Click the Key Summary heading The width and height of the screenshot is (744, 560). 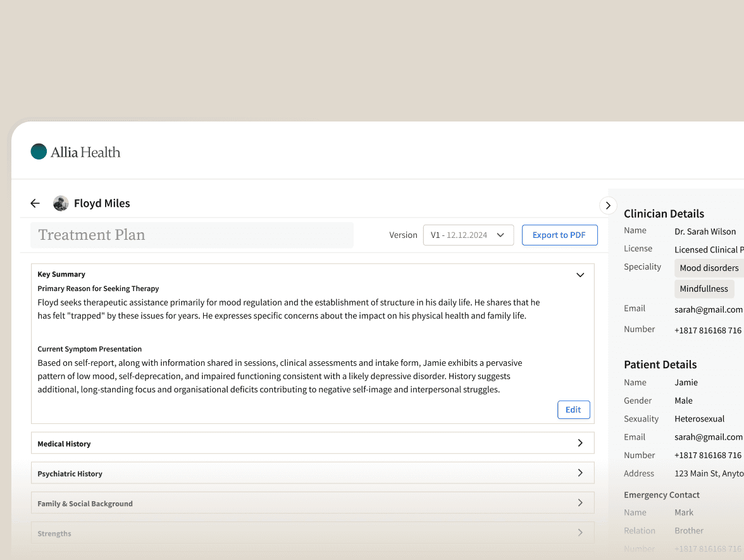pos(61,275)
